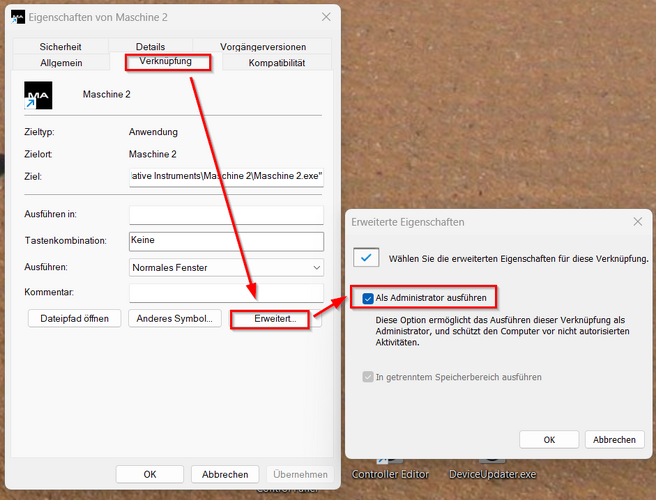This screenshot has width=656, height=500.
Task: Click Anderes Symbol... button
Action: point(174,319)
